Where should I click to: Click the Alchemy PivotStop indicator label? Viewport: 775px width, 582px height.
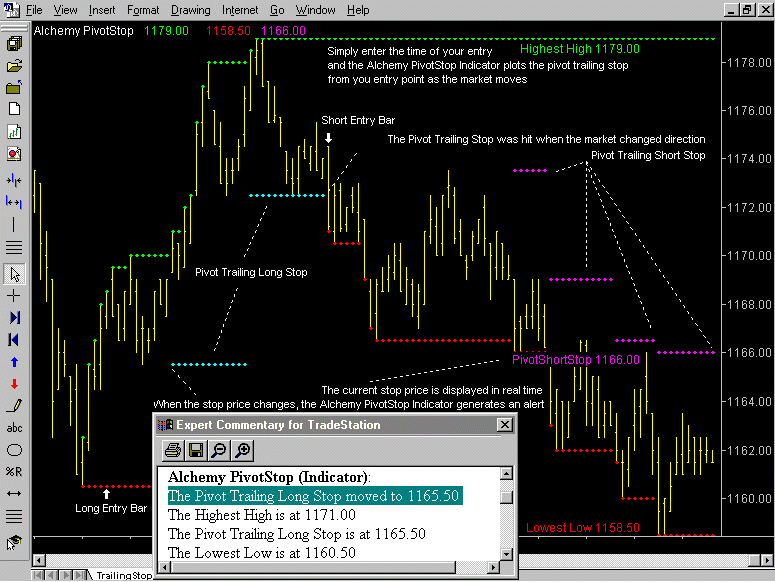[84, 31]
